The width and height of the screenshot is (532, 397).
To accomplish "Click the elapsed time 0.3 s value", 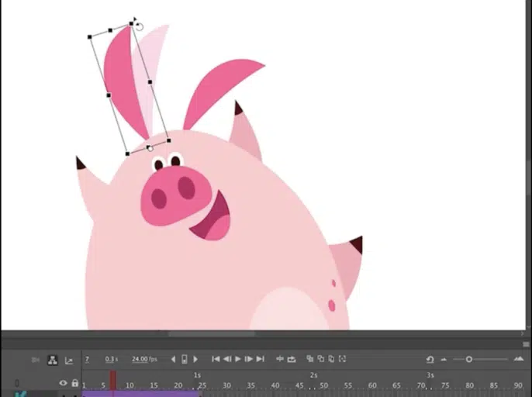I will click(x=112, y=359).
